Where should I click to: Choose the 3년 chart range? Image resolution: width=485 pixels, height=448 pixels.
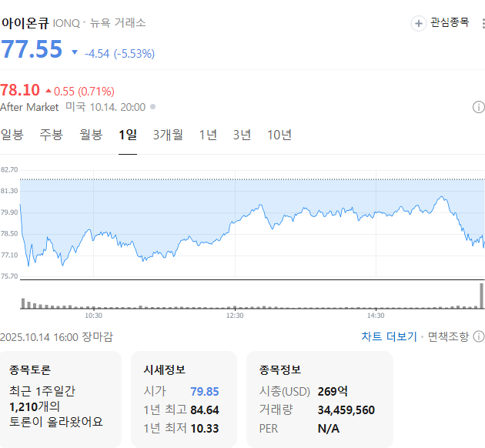(x=242, y=135)
